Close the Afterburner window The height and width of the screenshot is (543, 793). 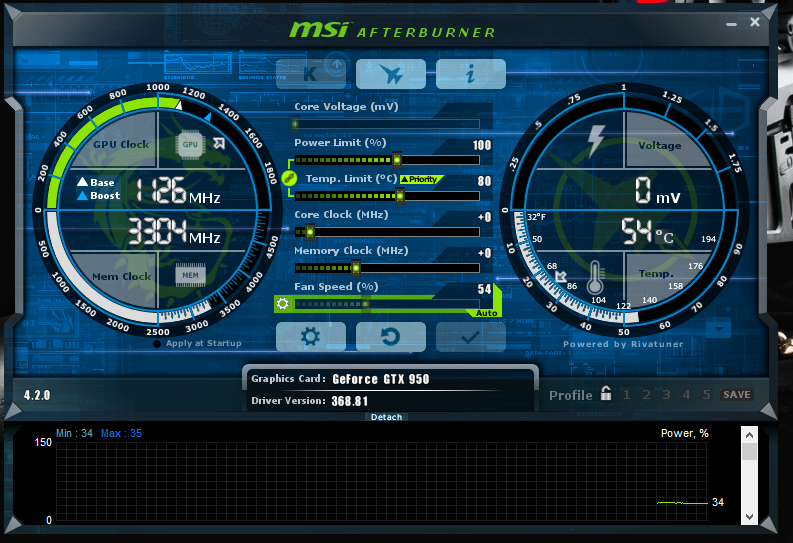tap(755, 22)
